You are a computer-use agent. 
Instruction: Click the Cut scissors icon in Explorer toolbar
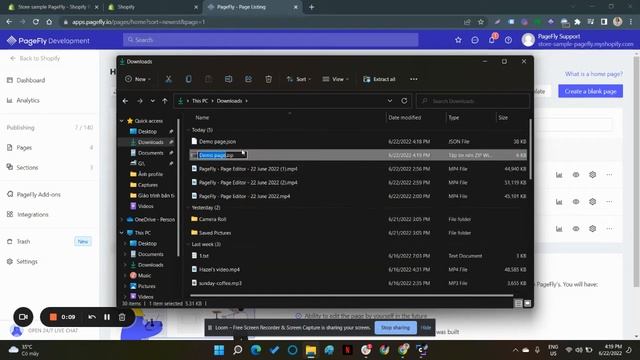168,79
